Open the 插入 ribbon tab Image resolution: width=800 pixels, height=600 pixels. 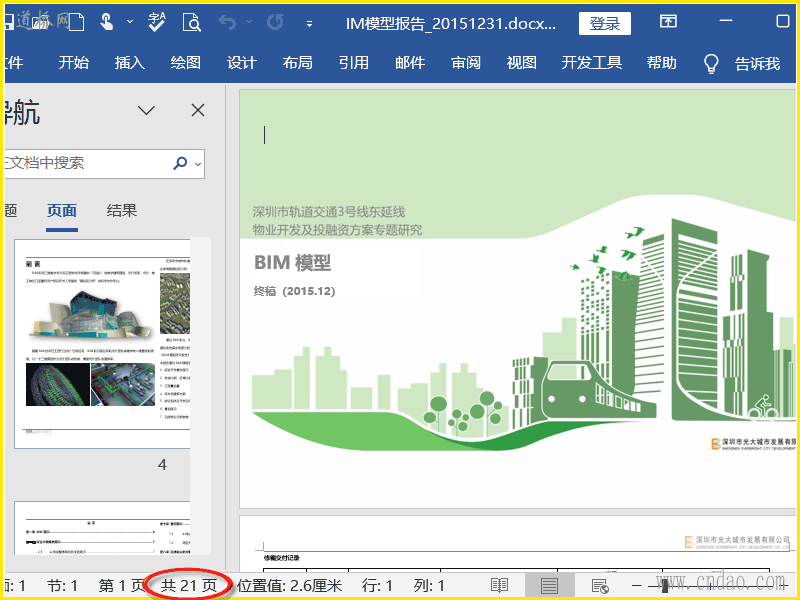(x=130, y=63)
